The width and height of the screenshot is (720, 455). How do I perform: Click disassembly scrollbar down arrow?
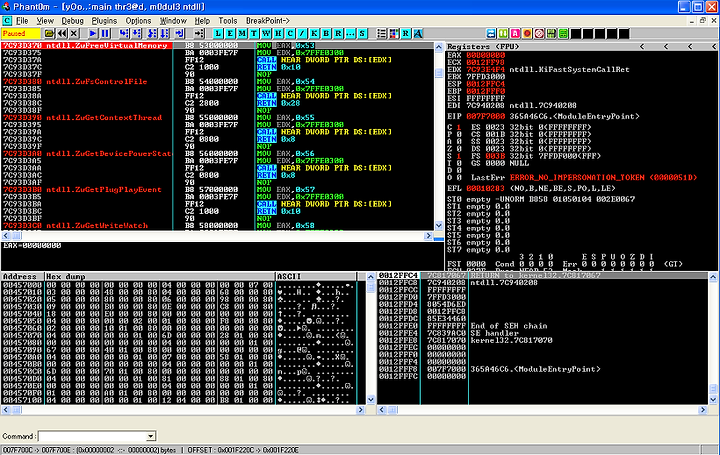(x=439, y=225)
